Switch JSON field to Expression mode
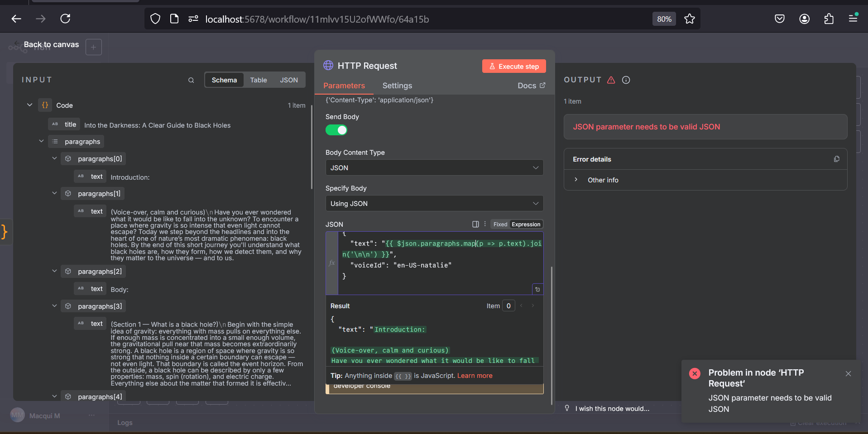Viewport: 868px width, 434px height. click(x=526, y=224)
